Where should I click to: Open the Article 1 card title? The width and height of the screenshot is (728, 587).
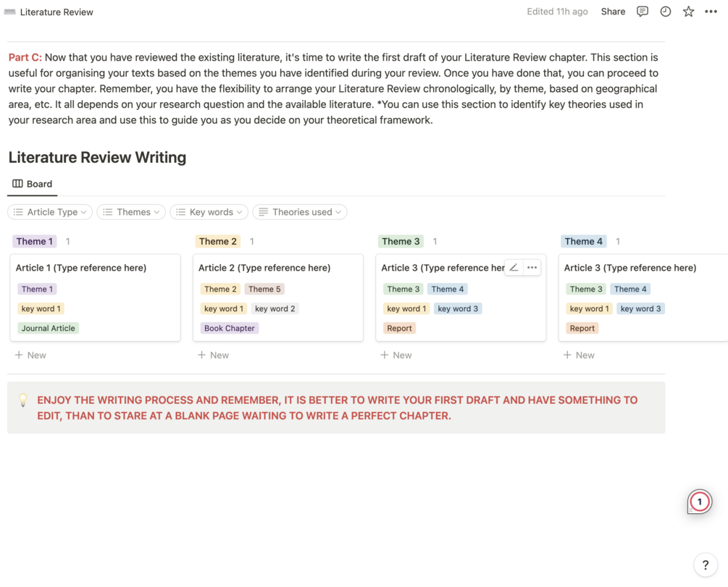81,268
